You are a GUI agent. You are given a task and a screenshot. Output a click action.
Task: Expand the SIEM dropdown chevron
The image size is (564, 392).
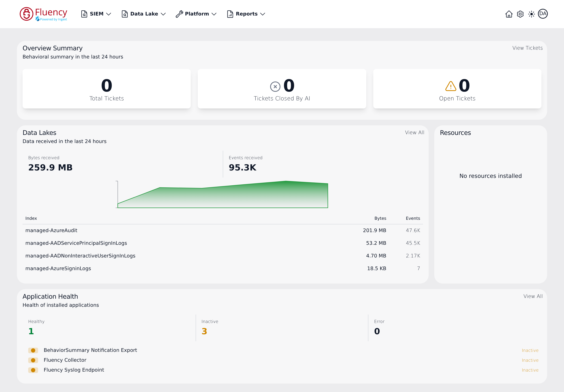(109, 14)
